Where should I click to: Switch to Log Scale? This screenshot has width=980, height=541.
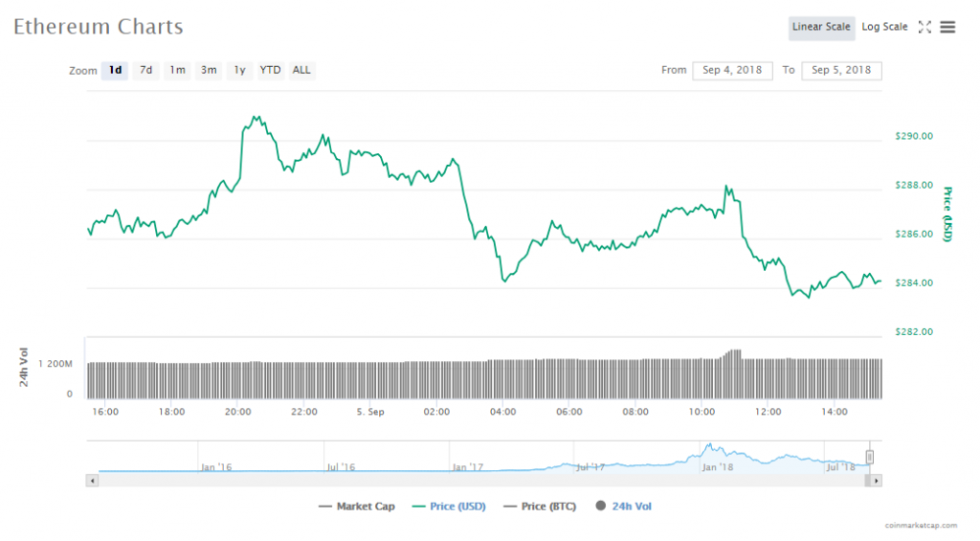pyautogui.click(x=884, y=27)
